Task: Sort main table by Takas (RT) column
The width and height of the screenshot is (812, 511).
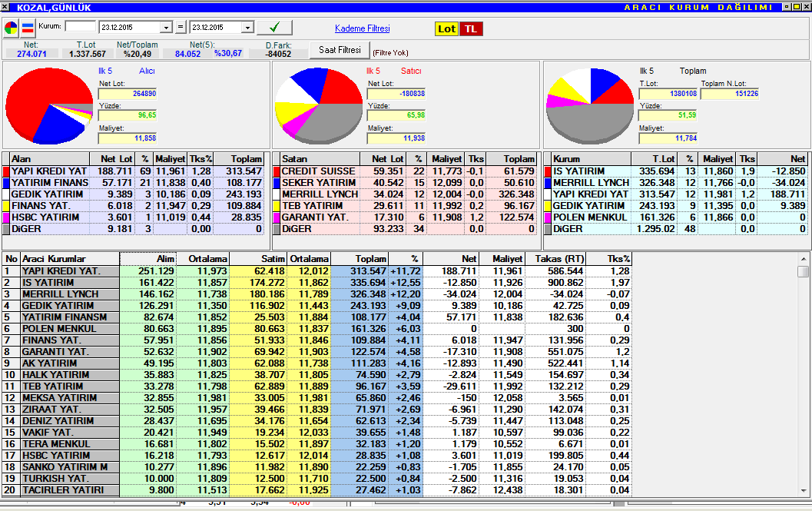Action: point(558,259)
